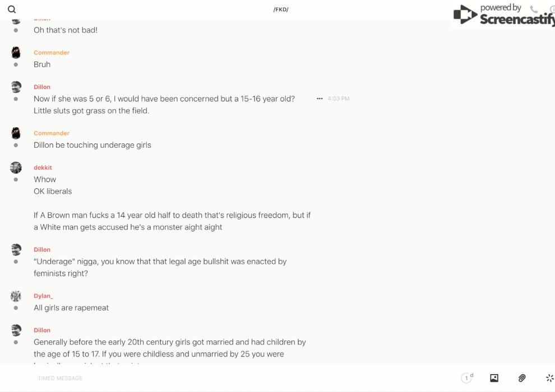555x392 pixels.
Task: Open the Dylan_ profile avatar
Action: click(16, 296)
